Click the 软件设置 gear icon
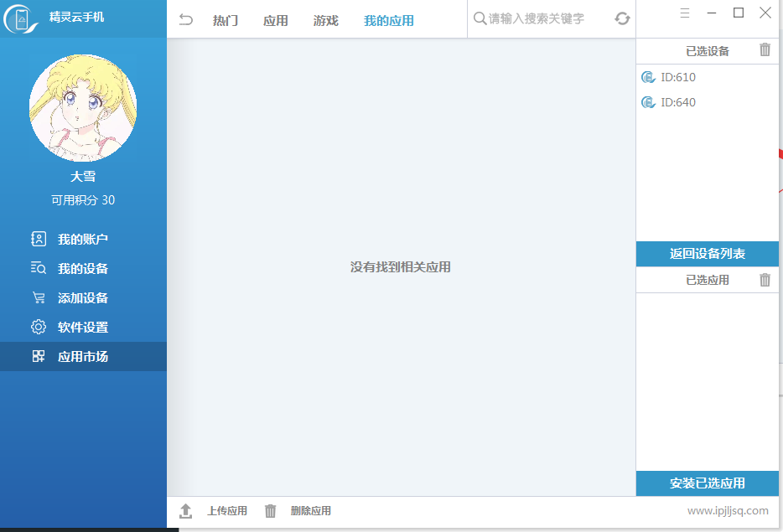Viewport: 783px width, 532px height. pyautogui.click(x=39, y=328)
